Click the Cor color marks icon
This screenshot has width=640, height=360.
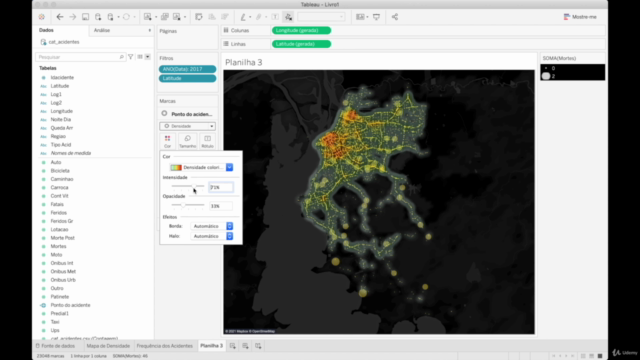[x=167, y=141]
